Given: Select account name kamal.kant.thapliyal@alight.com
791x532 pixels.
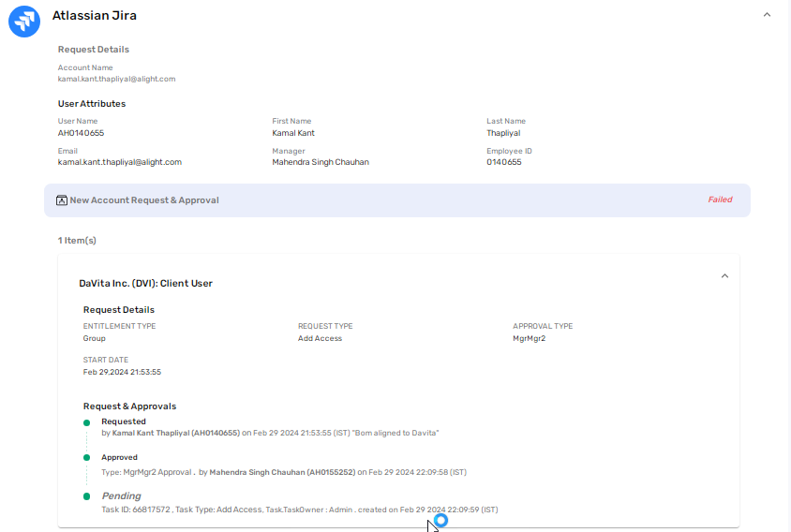Looking at the screenshot, I should tap(116, 79).
